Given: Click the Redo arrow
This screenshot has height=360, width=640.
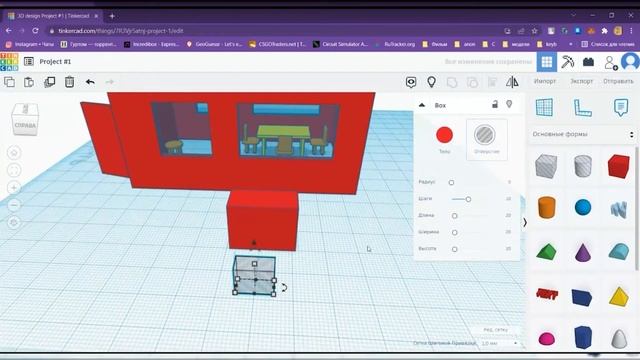Looking at the screenshot, I should 109,82.
